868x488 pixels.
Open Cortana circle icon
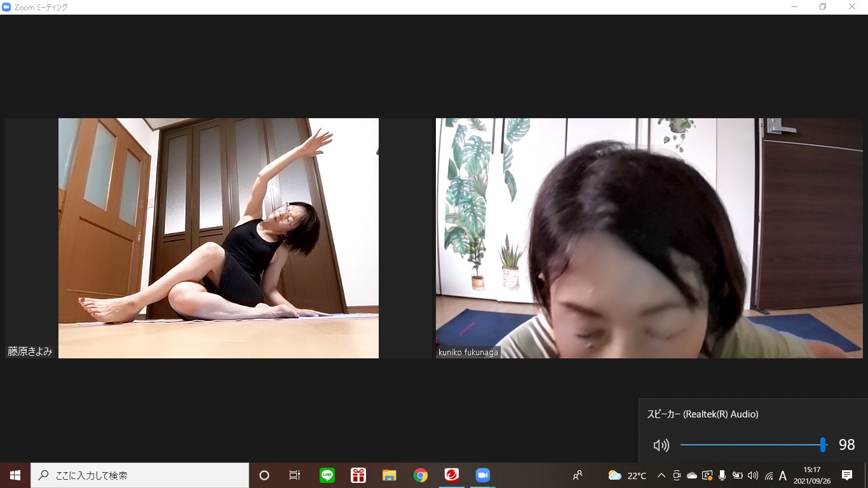click(264, 475)
